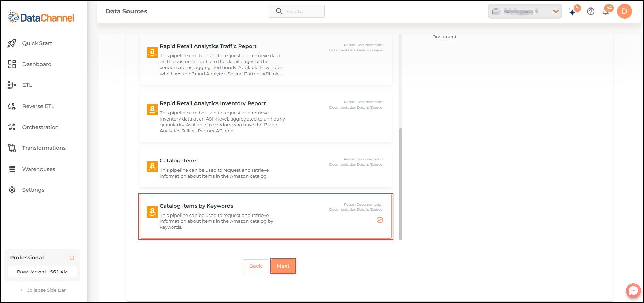The height and width of the screenshot is (303, 644).
Task: Select Rapid Retail Analytics Traffic Report title
Action: pyautogui.click(x=208, y=46)
